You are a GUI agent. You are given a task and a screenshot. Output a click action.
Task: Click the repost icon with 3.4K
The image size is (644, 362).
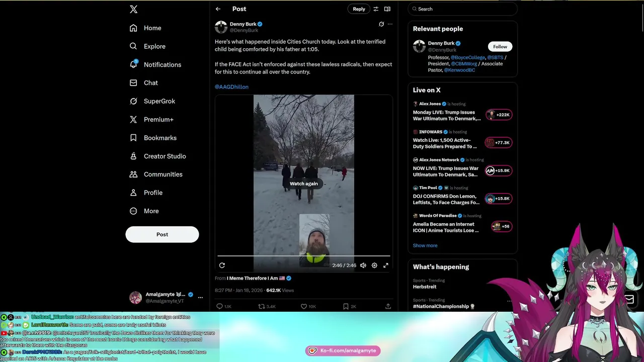(x=267, y=306)
